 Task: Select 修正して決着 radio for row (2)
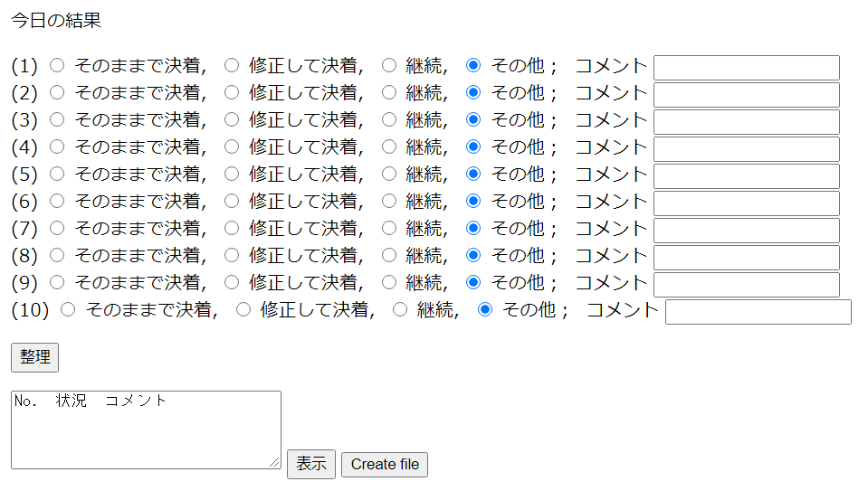232,92
